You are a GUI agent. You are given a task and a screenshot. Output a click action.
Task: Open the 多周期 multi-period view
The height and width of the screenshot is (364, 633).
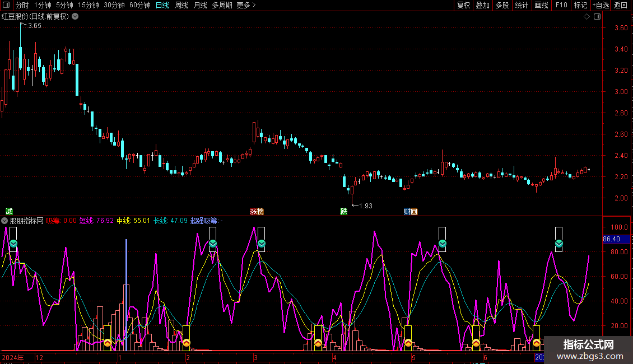click(222, 5)
